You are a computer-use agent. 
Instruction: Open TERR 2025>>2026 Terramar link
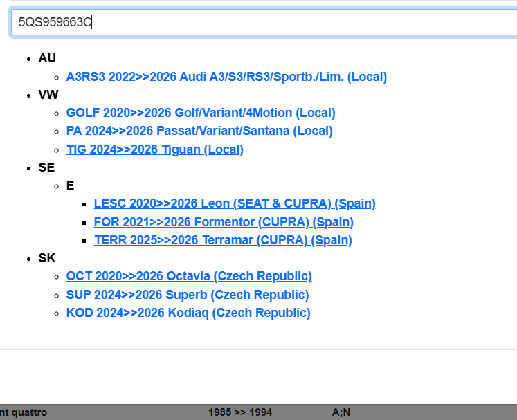click(x=223, y=240)
